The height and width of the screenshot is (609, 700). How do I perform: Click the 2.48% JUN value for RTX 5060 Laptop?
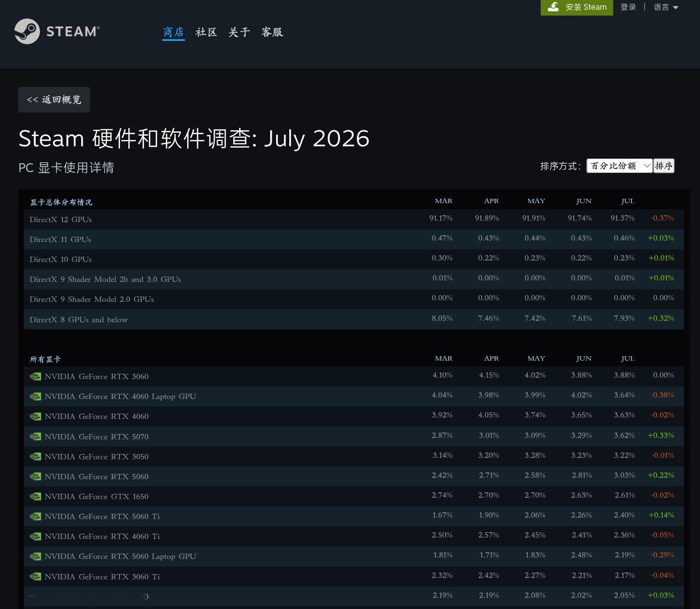pyautogui.click(x=581, y=555)
